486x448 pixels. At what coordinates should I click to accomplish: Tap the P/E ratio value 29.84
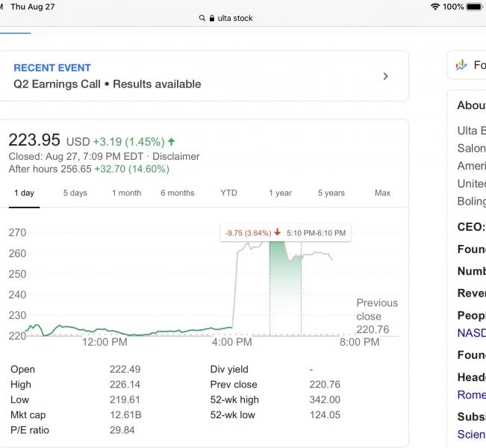[x=122, y=430]
